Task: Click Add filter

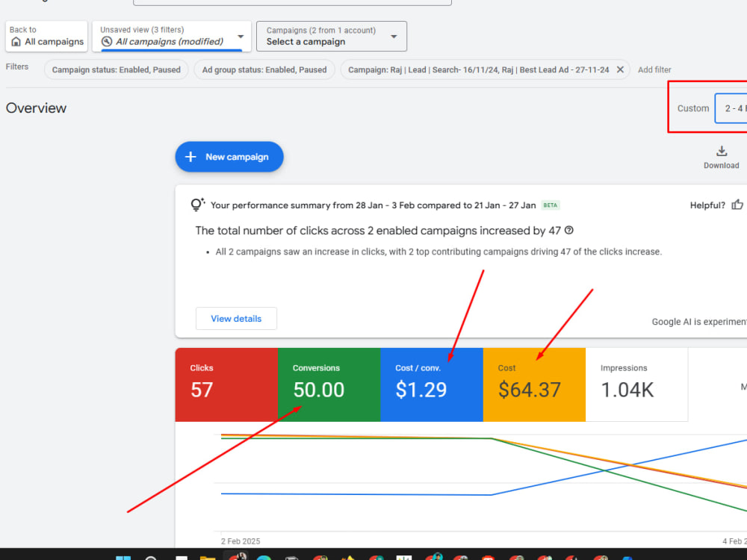Action: pyautogui.click(x=654, y=69)
